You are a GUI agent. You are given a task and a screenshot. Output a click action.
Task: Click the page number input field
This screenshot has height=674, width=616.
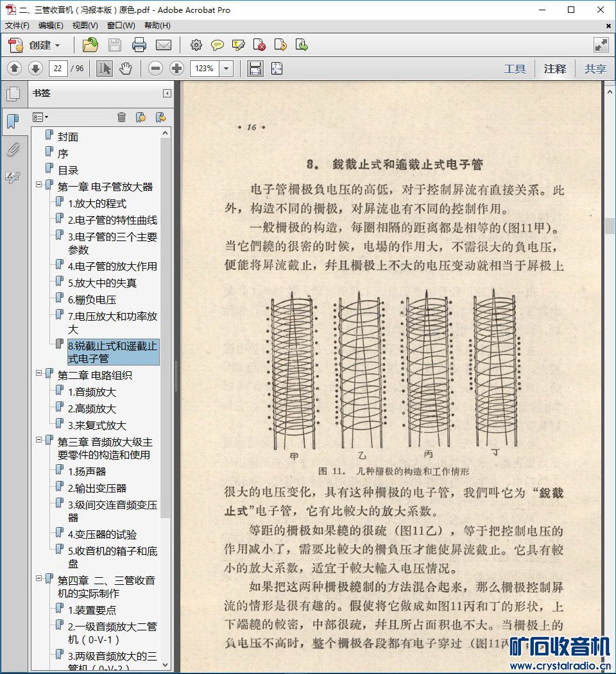coord(58,69)
